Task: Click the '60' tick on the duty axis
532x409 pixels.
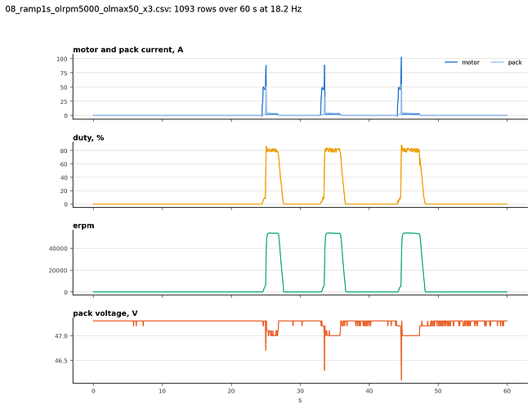Action: [x=64, y=164]
